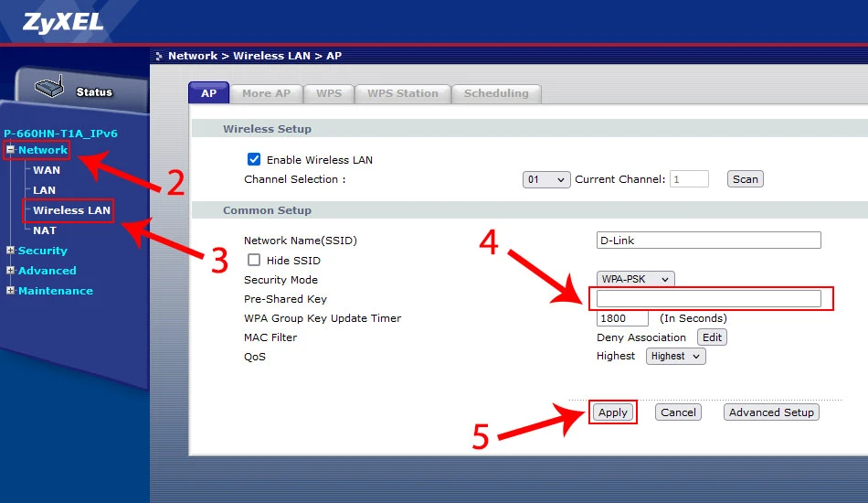868x503 pixels.
Task: Click the 'Pre-Shared Key' label
Action: (x=286, y=298)
